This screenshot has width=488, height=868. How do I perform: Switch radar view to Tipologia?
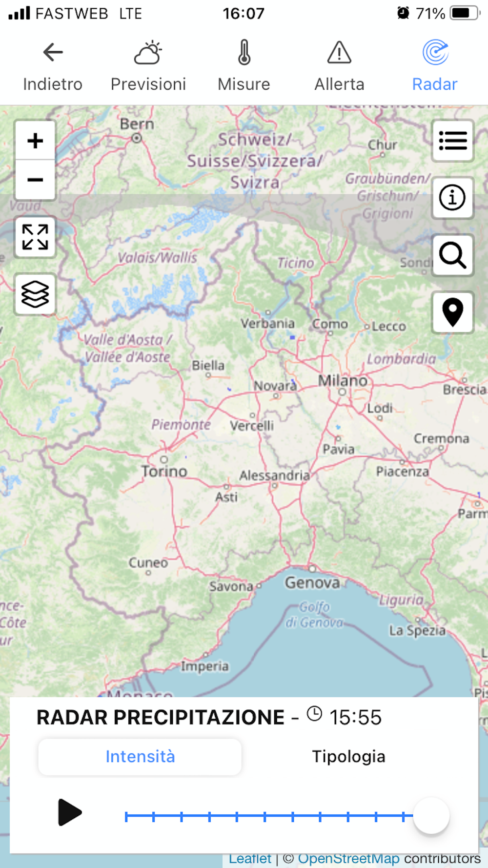tap(348, 757)
